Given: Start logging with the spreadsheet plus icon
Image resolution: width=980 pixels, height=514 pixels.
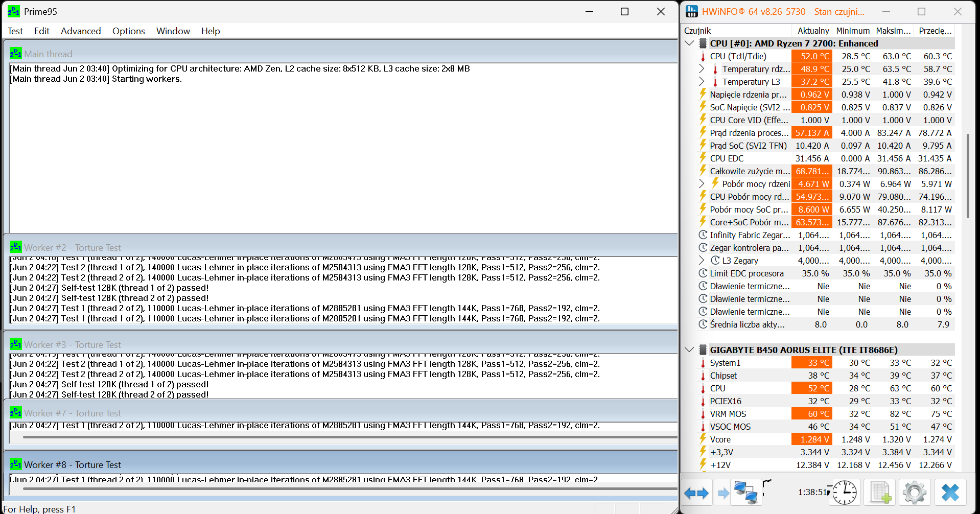Looking at the screenshot, I should tap(880, 493).
